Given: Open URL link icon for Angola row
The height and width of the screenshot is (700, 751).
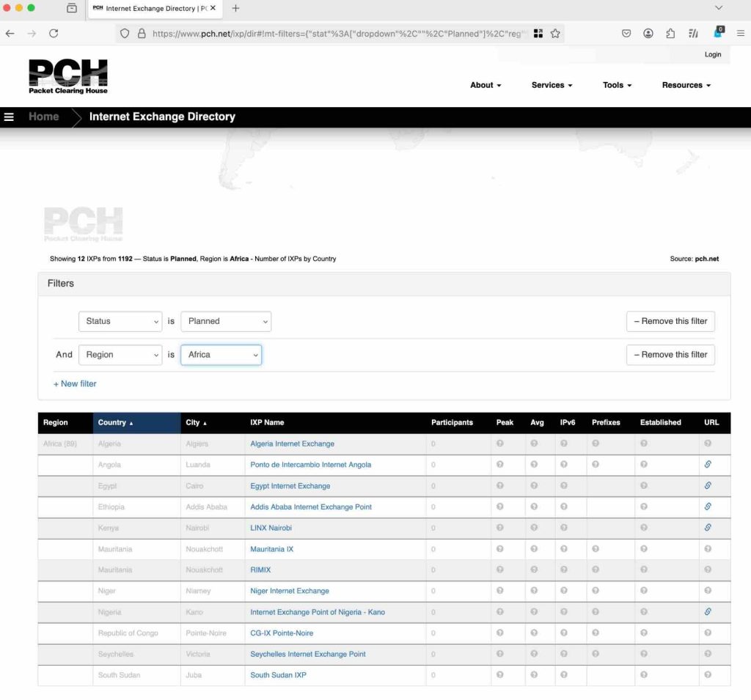Looking at the screenshot, I should point(708,465).
